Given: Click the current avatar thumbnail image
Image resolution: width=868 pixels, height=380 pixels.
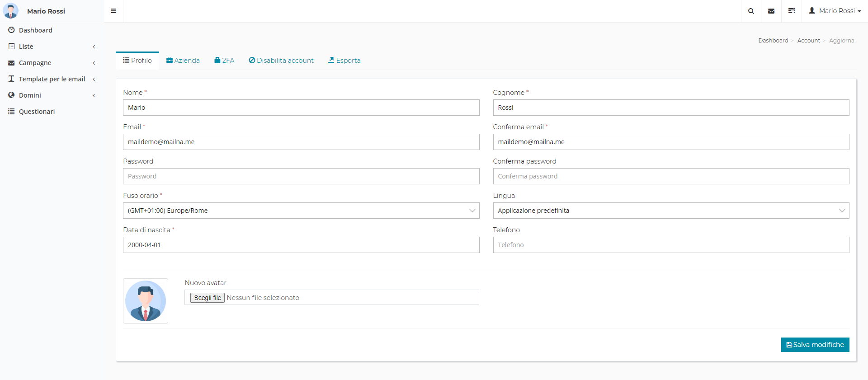Looking at the screenshot, I should [146, 301].
